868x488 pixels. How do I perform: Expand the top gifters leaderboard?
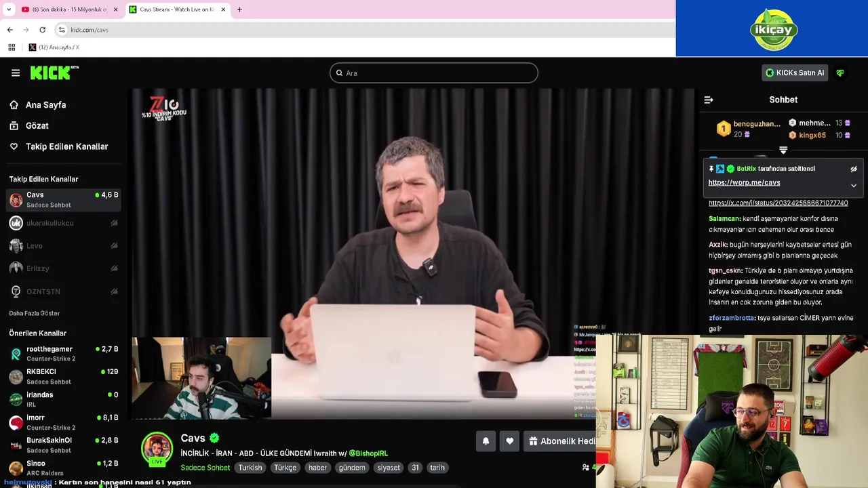(x=783, y=150)
